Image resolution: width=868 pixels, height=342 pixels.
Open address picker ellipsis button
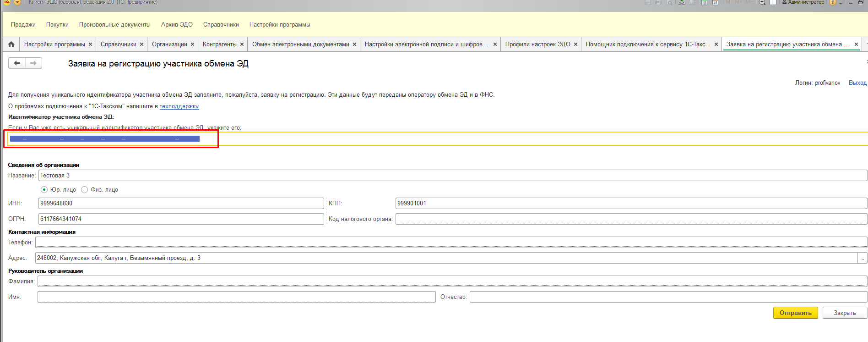pyautogui.click(x=862, y=259)
